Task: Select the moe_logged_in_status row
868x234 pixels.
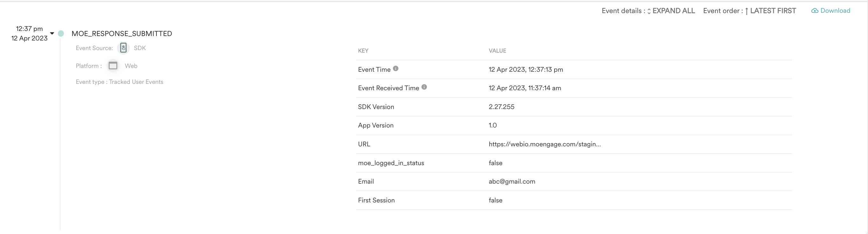Action: coord(574,163)
